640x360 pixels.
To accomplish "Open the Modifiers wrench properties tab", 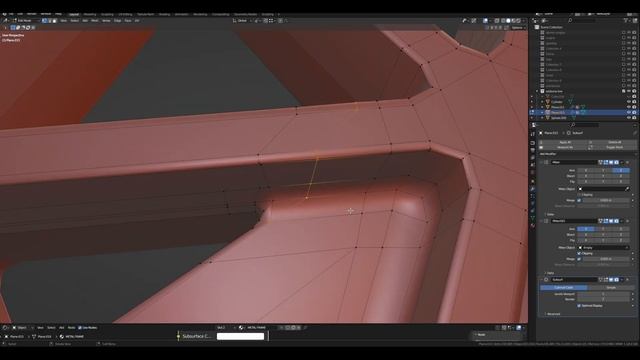I will [533, 189].
